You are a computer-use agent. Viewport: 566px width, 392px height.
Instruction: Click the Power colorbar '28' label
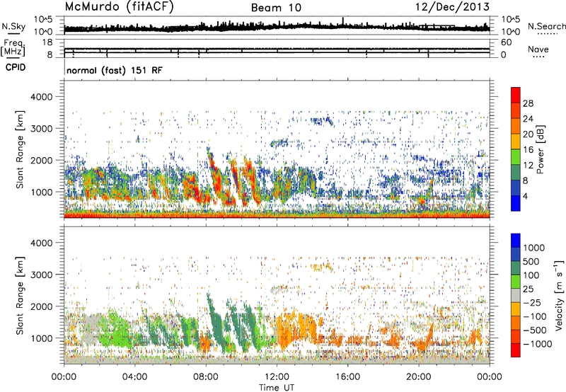pyautogui.click(x=528, y=103)
